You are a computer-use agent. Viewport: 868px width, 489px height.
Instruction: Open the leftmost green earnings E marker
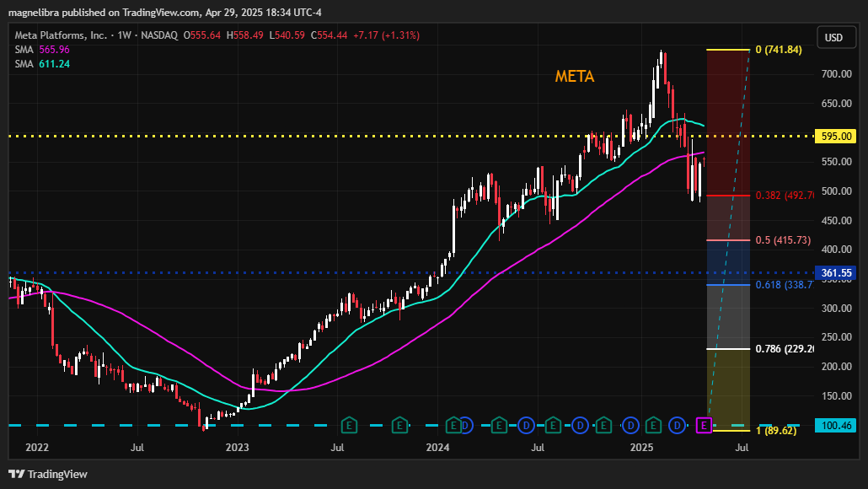click(x=349, y=425)
